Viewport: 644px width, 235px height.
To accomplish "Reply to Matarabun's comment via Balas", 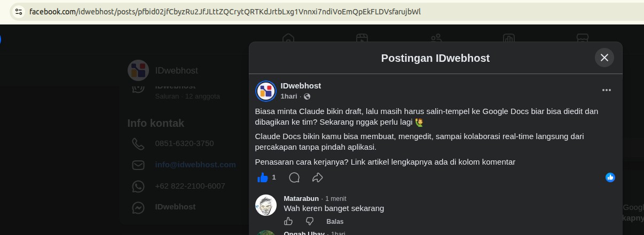I will tap(335, 222).
